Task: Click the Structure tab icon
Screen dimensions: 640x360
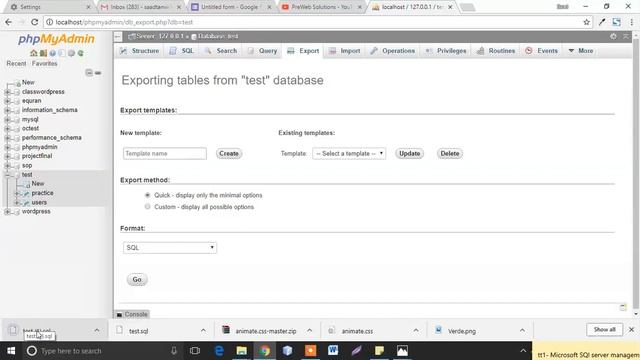Action: 123,51
